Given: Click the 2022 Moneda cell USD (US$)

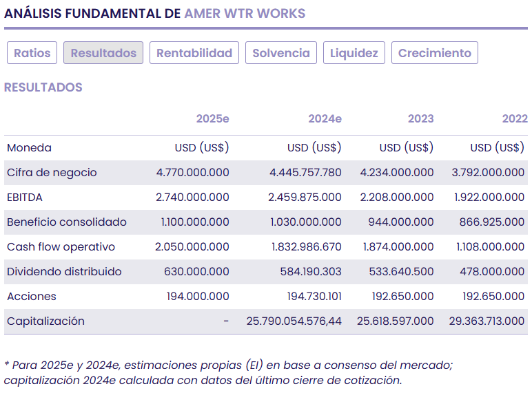Looking at the screenshot, I should [x=498, y=148].
